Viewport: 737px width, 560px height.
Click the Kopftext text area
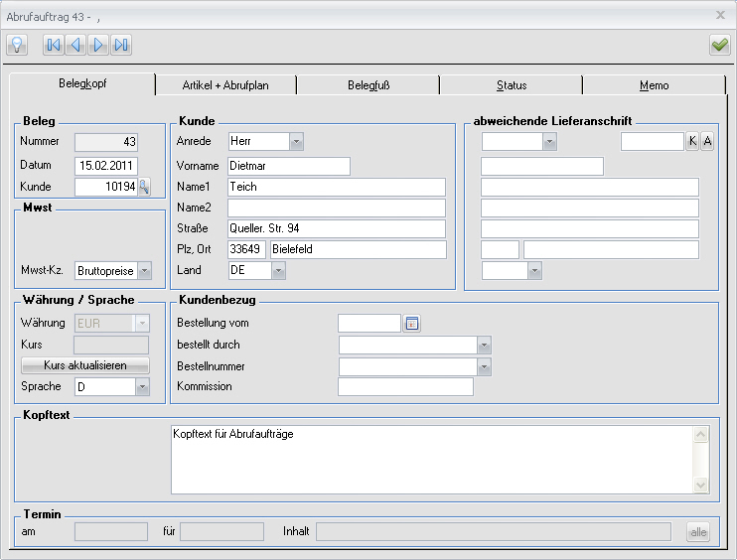click(432, 460)
